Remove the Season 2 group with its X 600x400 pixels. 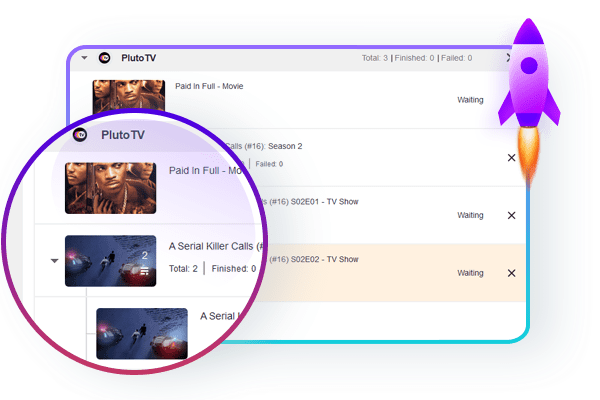(x=511, y=158)
